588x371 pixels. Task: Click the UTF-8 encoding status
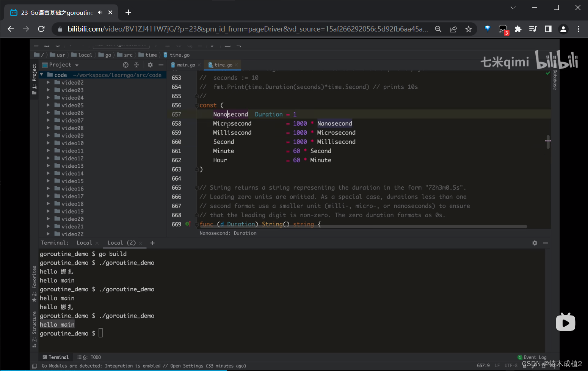[511, 366]
